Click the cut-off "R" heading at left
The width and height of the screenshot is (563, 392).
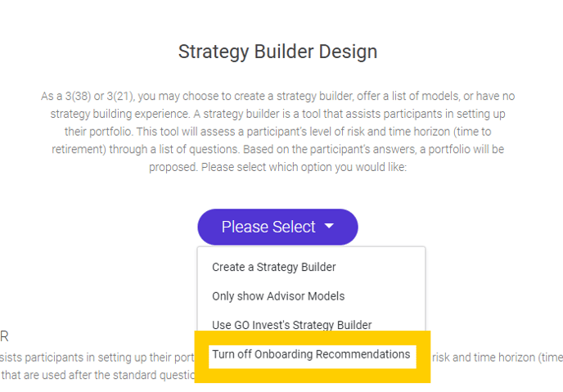pyautogui.click(x=4, y=336)
